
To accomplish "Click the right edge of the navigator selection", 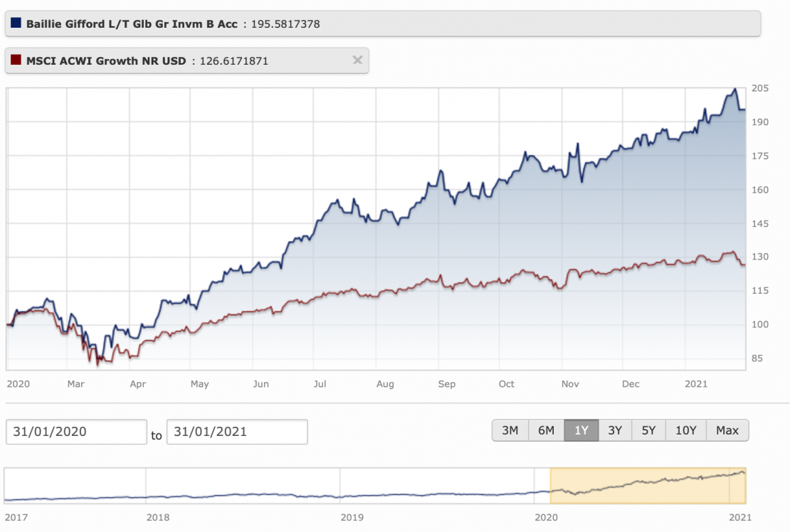I will [x=745, y=486].
